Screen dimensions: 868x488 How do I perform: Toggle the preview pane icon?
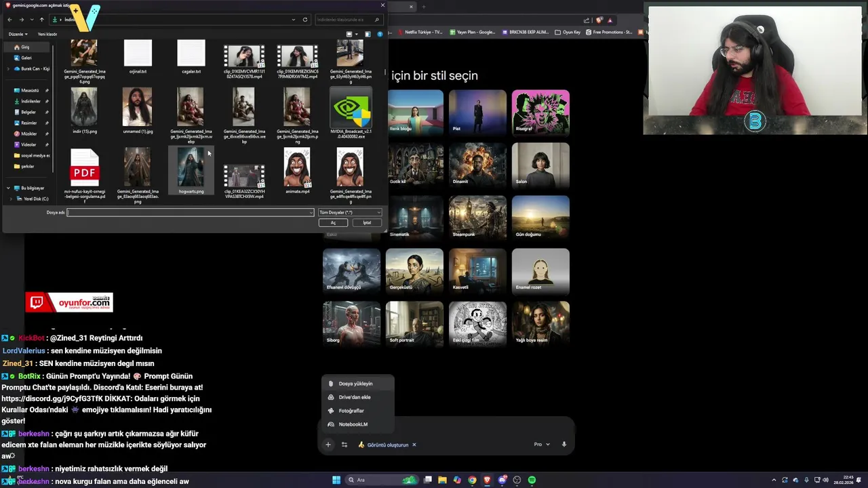point(368,34)
